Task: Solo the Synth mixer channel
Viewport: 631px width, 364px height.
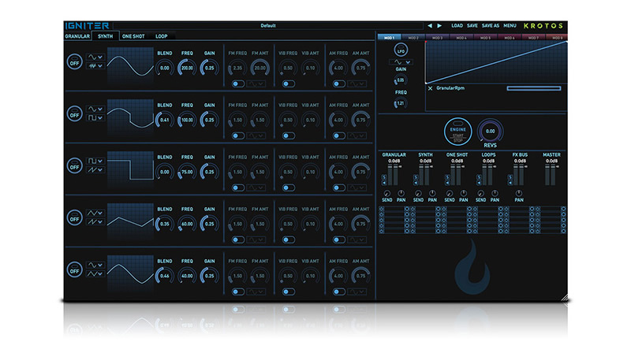Action: [416, 177]
